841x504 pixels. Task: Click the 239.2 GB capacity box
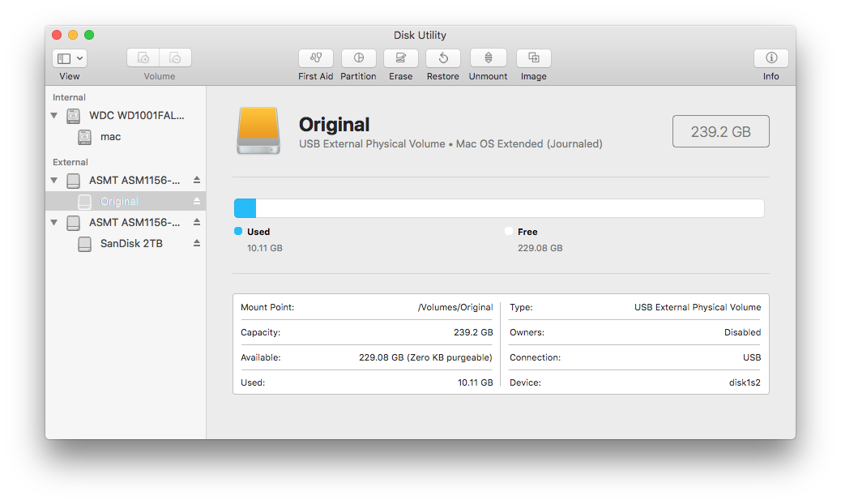click(721, 131)
